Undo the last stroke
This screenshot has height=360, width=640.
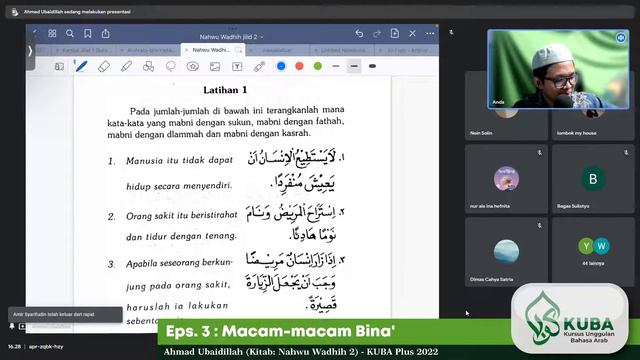coord(359,33)
